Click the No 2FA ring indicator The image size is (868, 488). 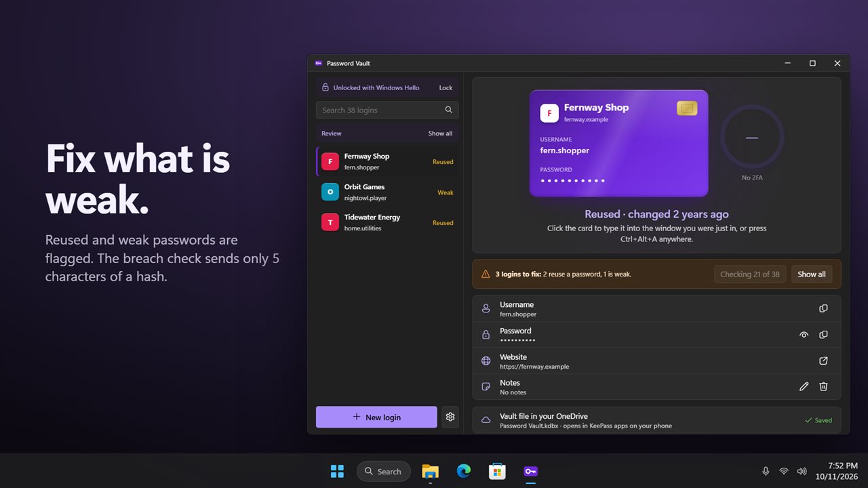pos(751,138)
